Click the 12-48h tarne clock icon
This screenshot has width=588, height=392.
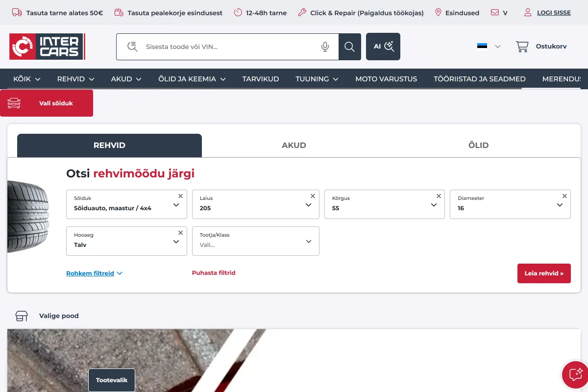(x=238, y=13)
